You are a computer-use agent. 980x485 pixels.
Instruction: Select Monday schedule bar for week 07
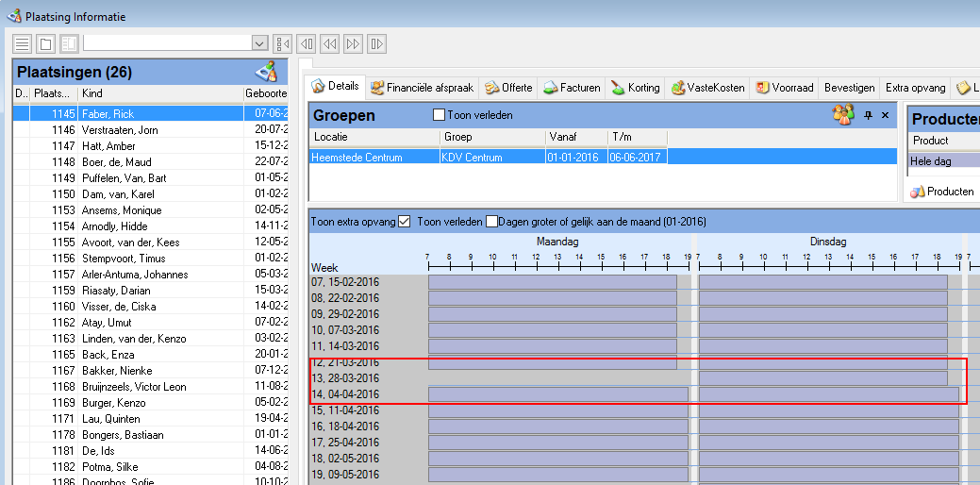click(552, 281)
